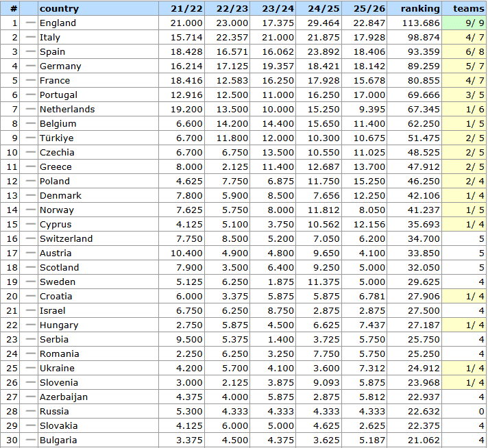Click the country column header
Screen dimensions: 488x448
(x=59, y=9)
